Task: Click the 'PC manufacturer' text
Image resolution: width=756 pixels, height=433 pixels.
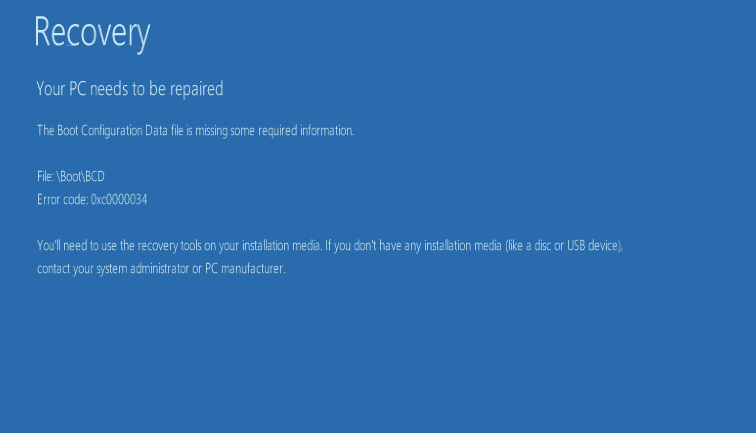Action: pos(246,269)
